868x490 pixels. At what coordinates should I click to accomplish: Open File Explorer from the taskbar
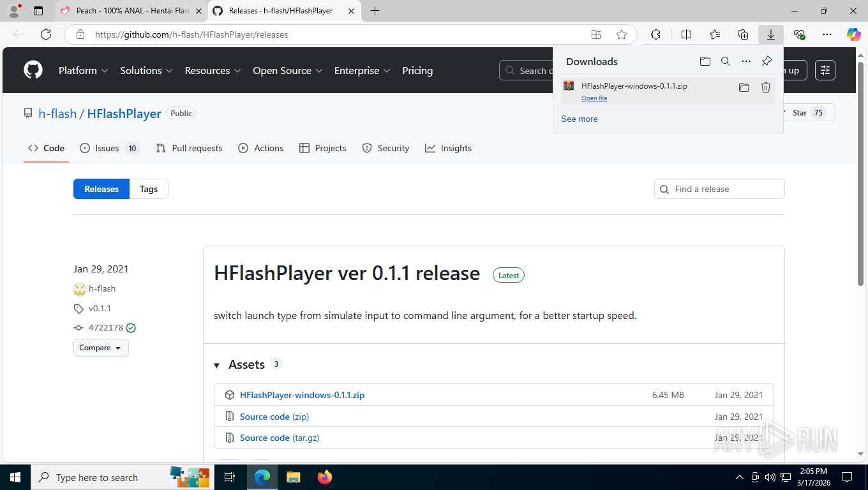click(293, 477)
